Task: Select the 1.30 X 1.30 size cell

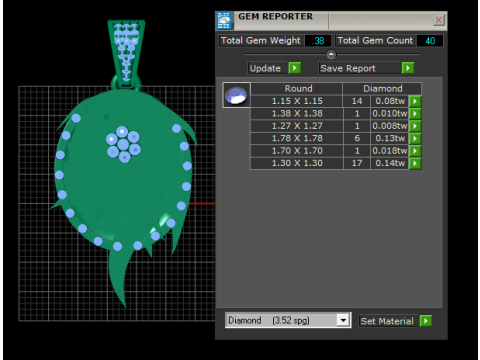Action: (297, 163)
